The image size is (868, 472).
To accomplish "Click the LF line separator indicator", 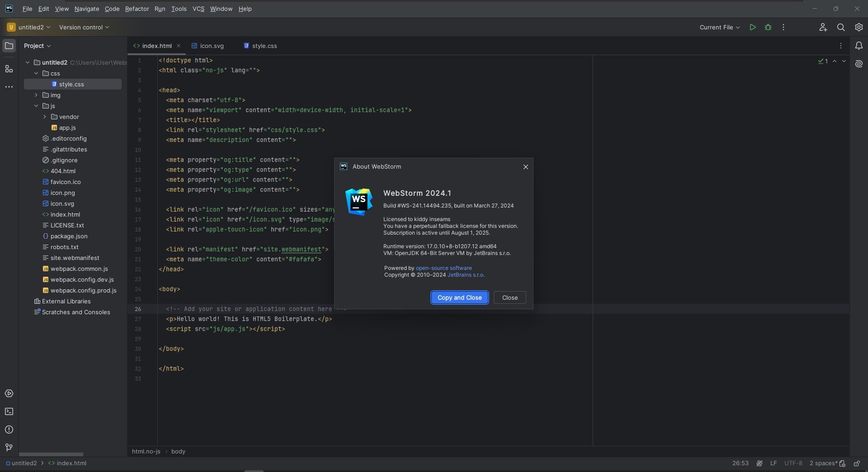I will pyautogui.click(x=774, y=463).
